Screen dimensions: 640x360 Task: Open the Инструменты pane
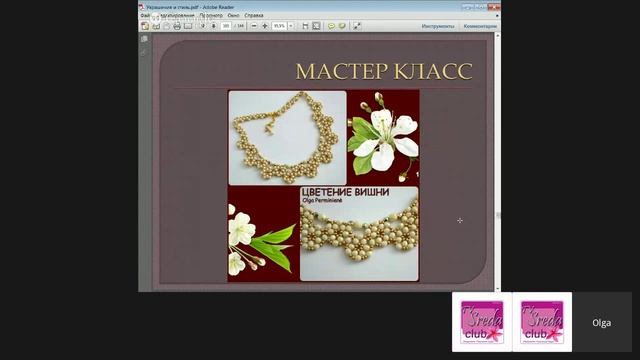pos(438,26)
